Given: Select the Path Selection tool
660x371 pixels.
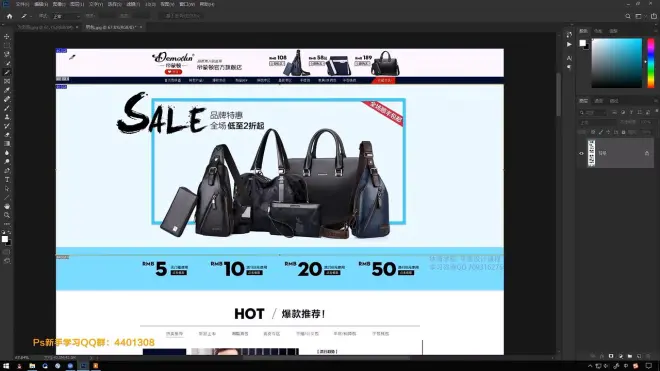Looking at the screenshot, I should coord(7,189).
